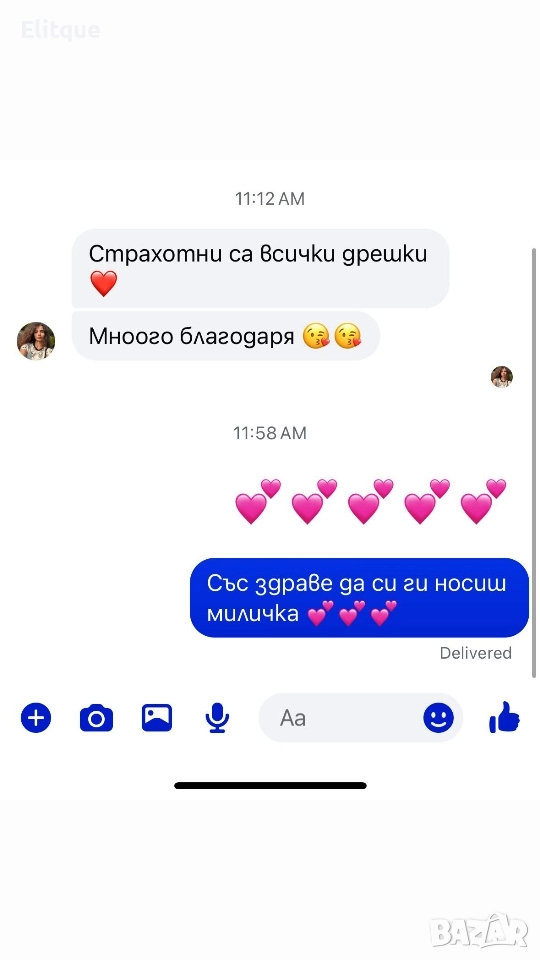Open the emoji picker smiley face
This screenshot has width=540, height=960.
[438, 718]
